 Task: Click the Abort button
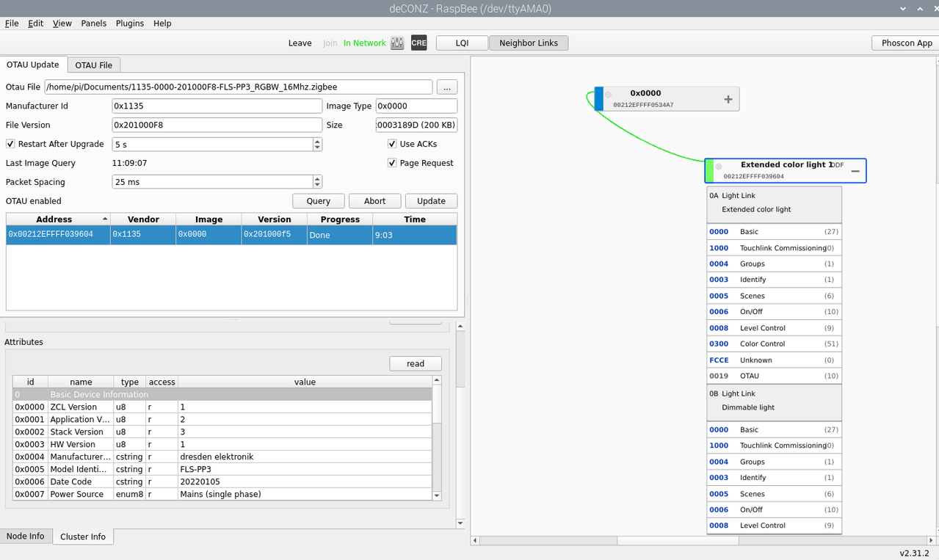tap(374, 201)
